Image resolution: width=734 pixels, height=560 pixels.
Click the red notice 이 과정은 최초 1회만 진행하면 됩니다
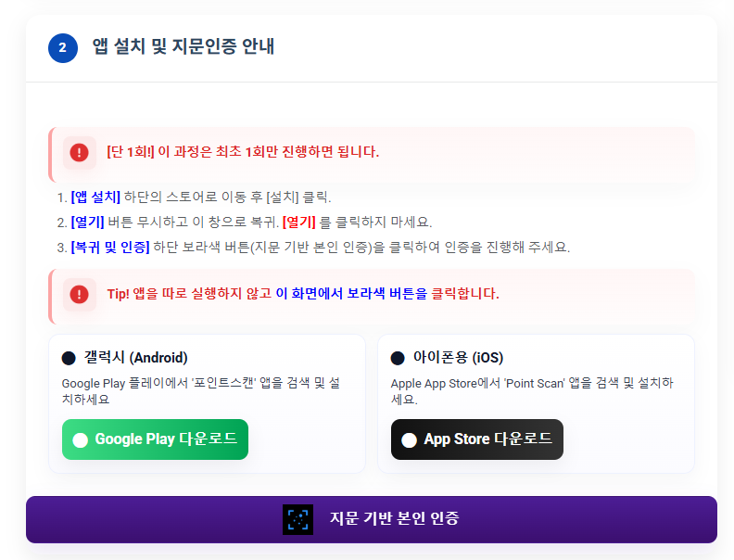(268, 152)
